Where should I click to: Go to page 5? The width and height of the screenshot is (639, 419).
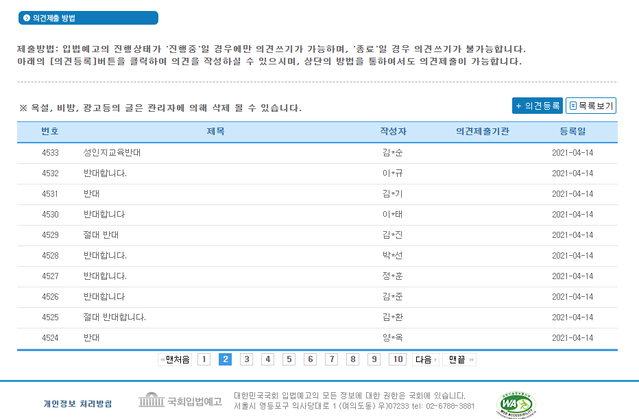(x=289, y=359)
